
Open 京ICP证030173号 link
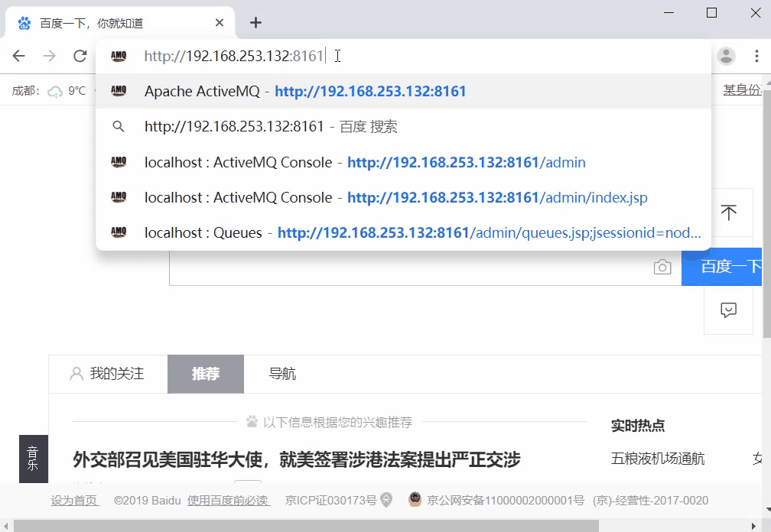point(330,501)
